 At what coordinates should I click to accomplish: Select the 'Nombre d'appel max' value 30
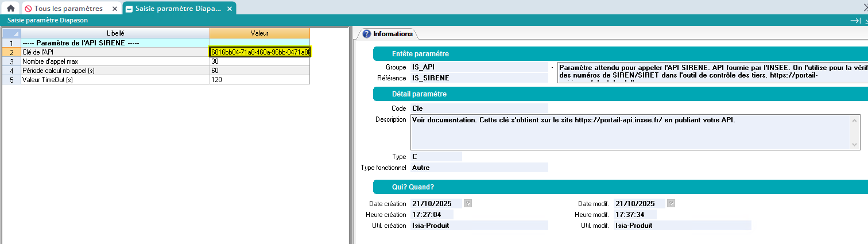[x=259, y=61]
